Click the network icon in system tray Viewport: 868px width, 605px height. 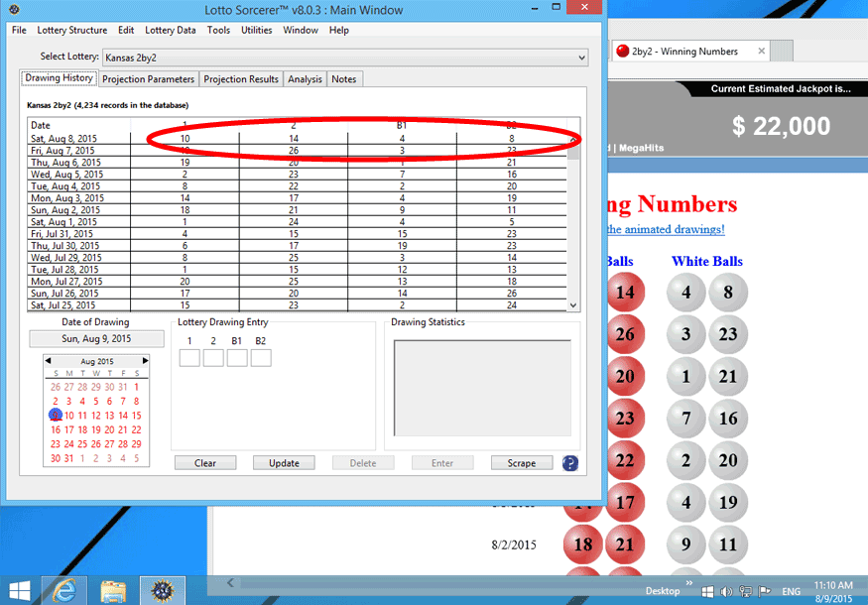coord(745,592)
